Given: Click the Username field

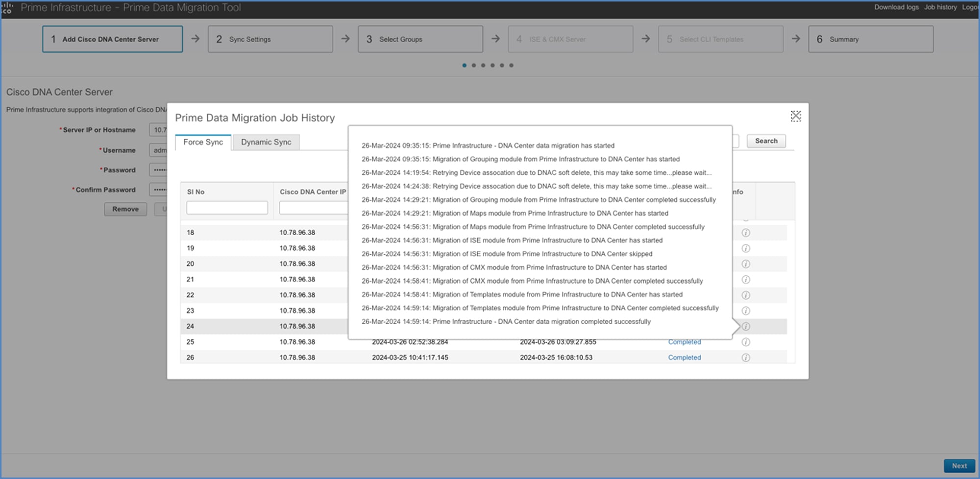Looking at the screenshot, I should [158, 150].
